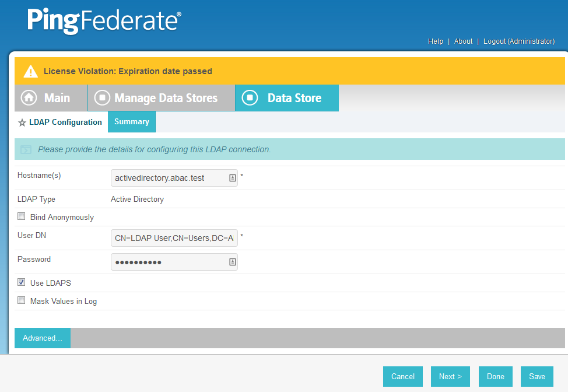Click the 'Bind Anonymously' label text
The image size is (568, 392).
tap(62, 218)
